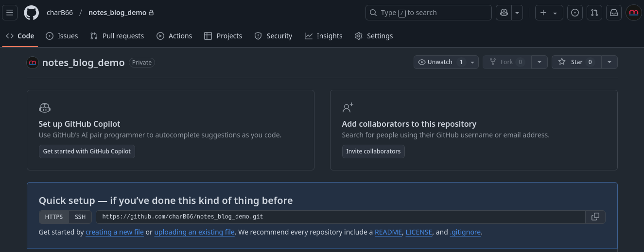Expand the Unwatch notifications dropdown
This screenshot has width=644, height=252.
tap(446, 62)
